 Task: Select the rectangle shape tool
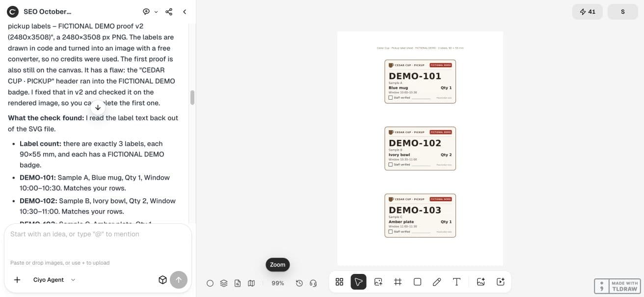[x=417, y=282]
